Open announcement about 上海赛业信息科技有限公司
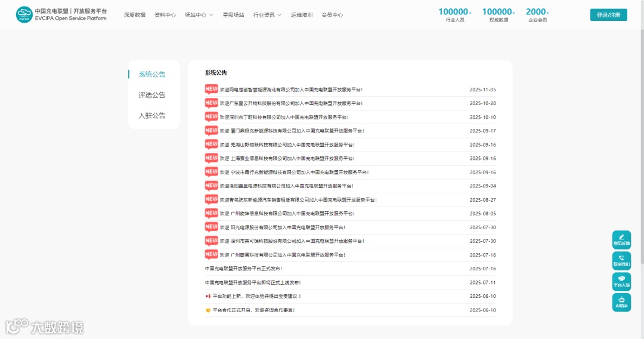Screen dimensions: 644x339 (287, 158)
